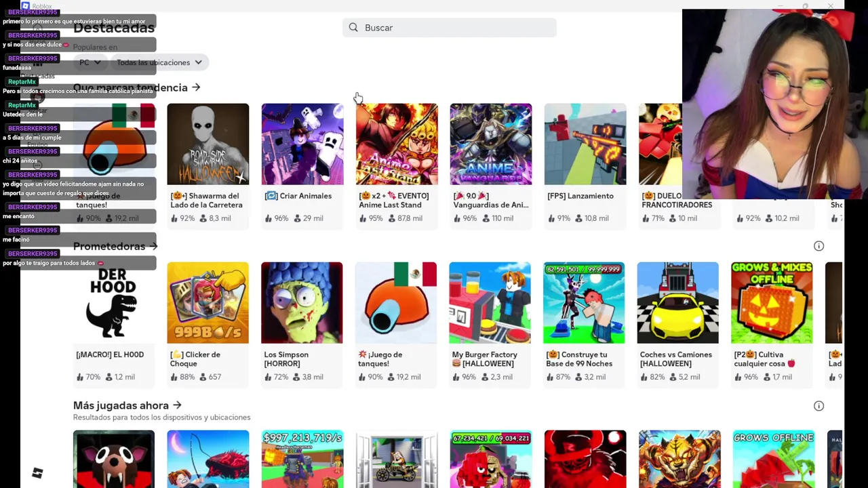Open the Criar Animales game thumbnail
Screen dimensions: 868x488
pos(302,144)
